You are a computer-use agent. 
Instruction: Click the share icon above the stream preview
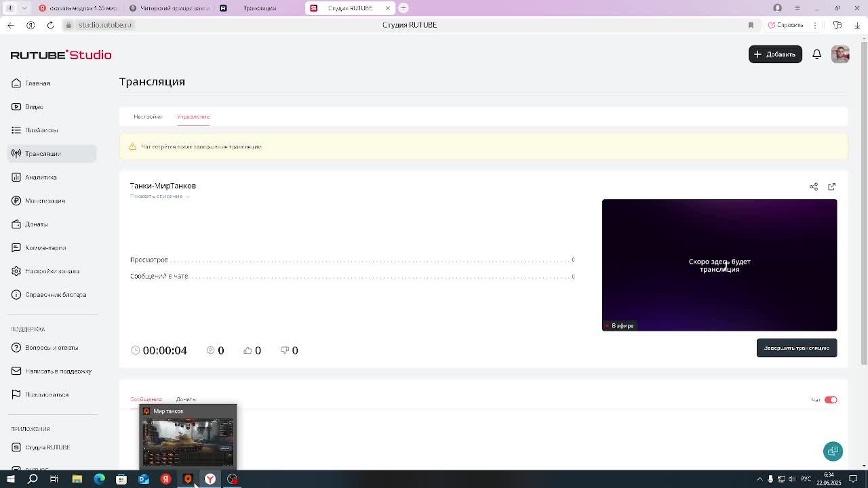[814, 186]
